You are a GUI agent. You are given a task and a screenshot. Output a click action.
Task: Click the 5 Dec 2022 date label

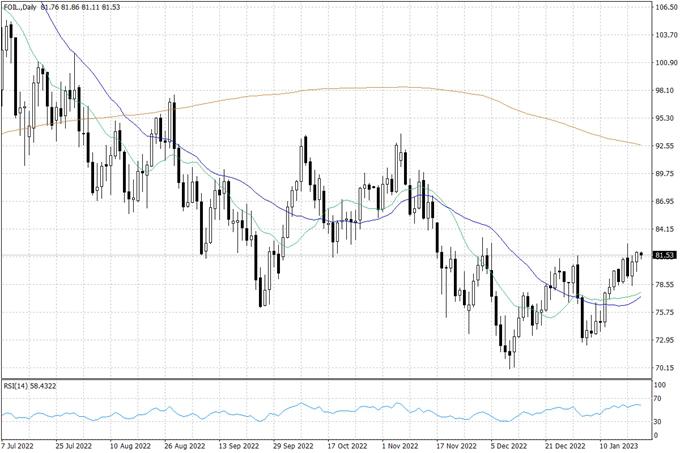(511, 446)
